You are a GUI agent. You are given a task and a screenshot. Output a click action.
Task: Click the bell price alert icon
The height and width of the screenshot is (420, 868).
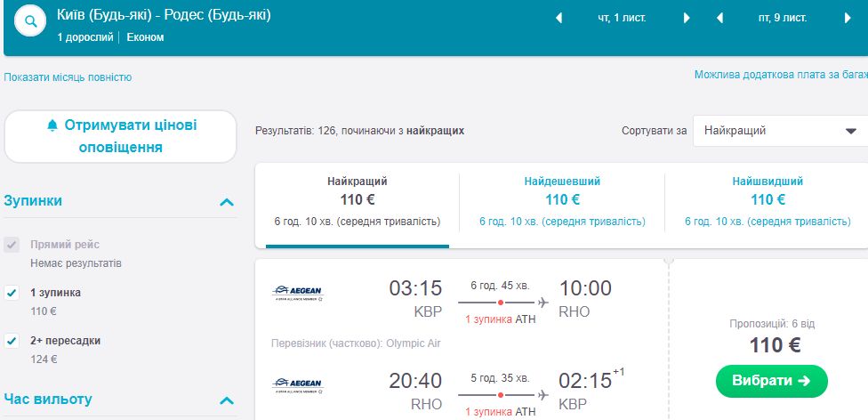click(52, 125)
